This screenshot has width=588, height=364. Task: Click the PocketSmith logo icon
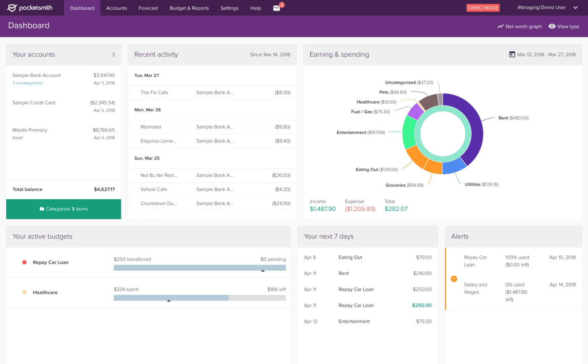(x=12, y=8)
